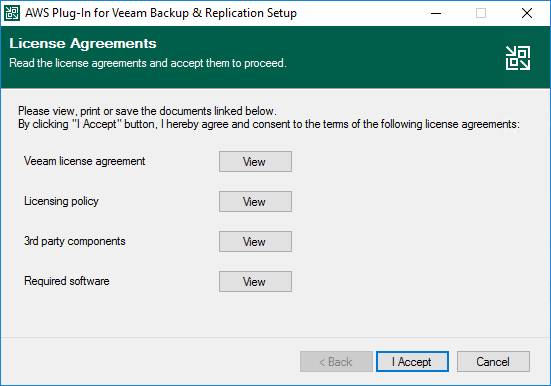Image resolution: width=551 pixels, height=386 pixels.
Task: View the Veeam license agreement
Action: (x=255, y=162)
